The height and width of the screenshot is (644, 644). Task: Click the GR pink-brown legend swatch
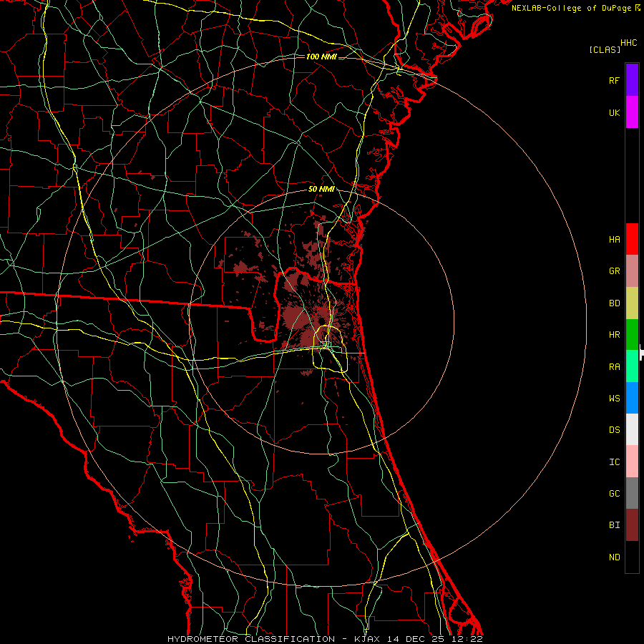tap(632, 271)
